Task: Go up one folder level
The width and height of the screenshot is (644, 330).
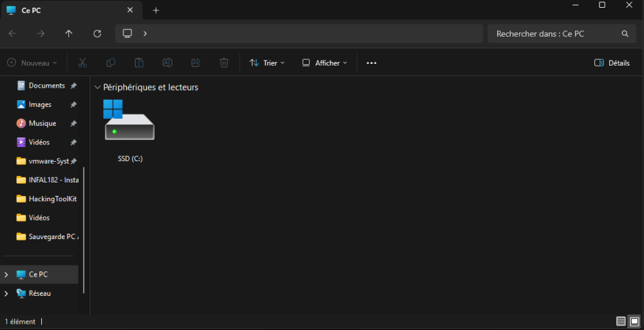Action: (x=69, y=34)
